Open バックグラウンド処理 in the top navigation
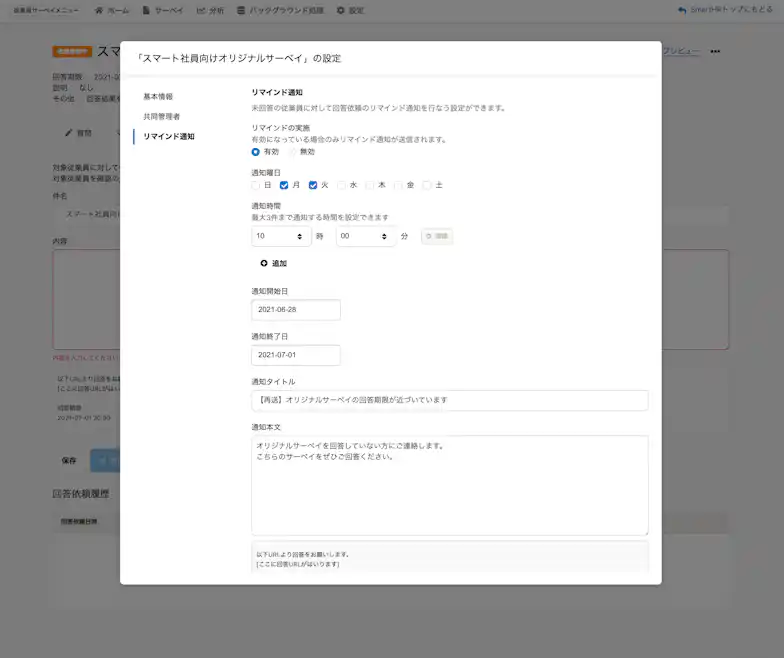784x658 pixels. 280,10
